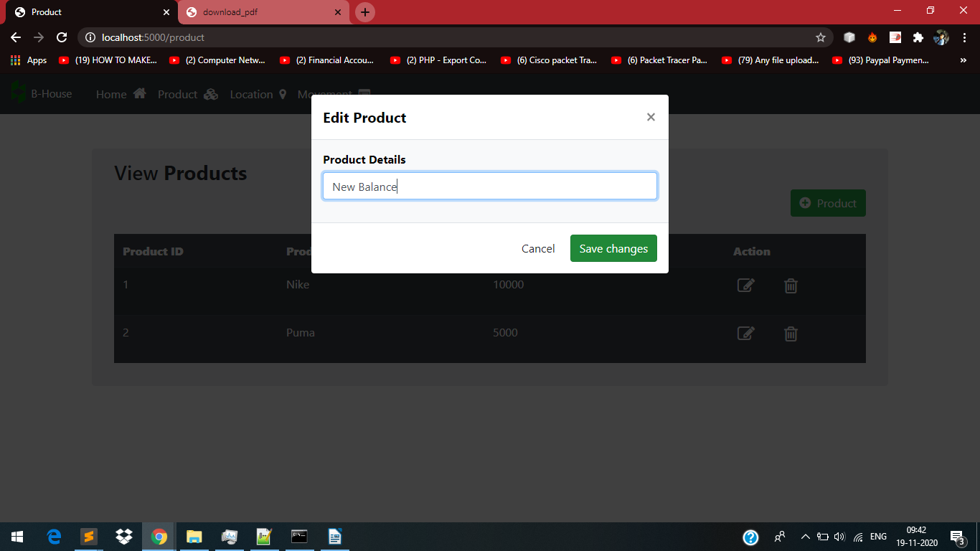Image resolution: width=980 pixels, height=551 pixels.
Task: Click the Product Details input field
Action: pos(490,187)
